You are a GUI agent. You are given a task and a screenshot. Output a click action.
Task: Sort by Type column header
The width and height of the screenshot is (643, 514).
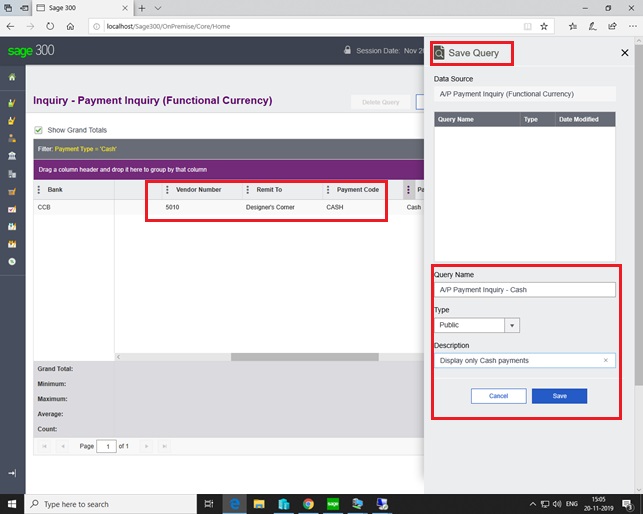click(537, 119)
